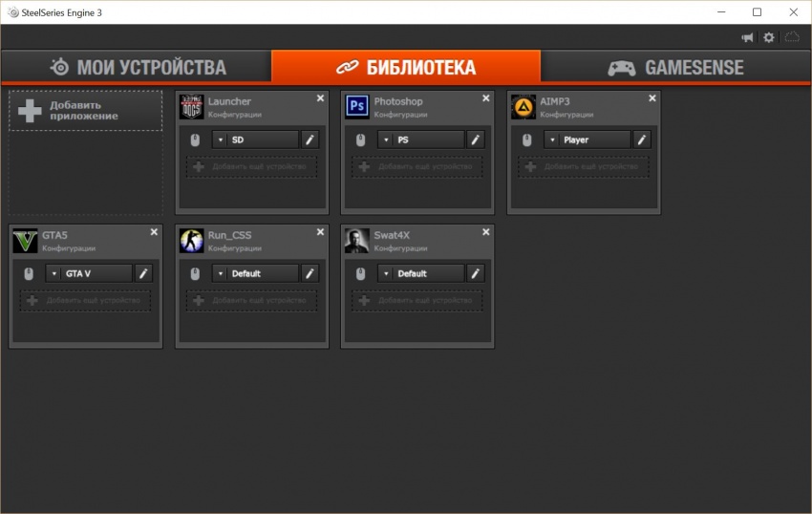812x514 pixels.
Task: Edit the PS configuration for Photoshop
Action: tap(476, 139)
